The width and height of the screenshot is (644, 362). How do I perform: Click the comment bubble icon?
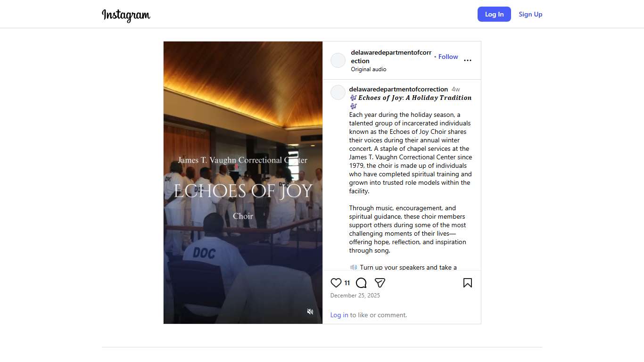361,283
